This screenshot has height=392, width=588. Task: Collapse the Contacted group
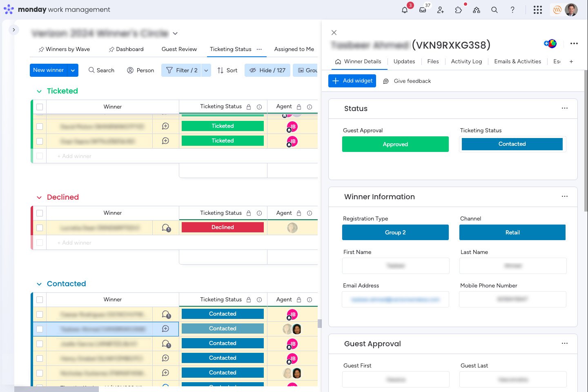(39, 284)
